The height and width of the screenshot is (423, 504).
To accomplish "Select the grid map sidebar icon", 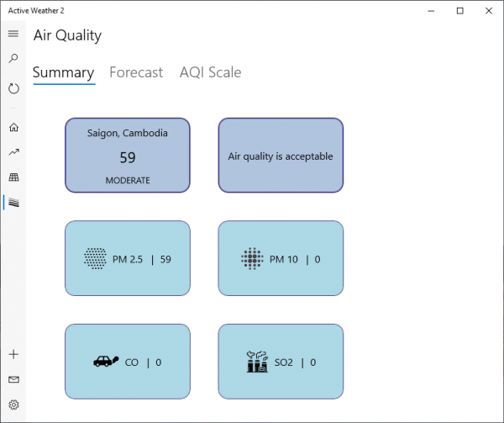I will (x=13, y=177).
